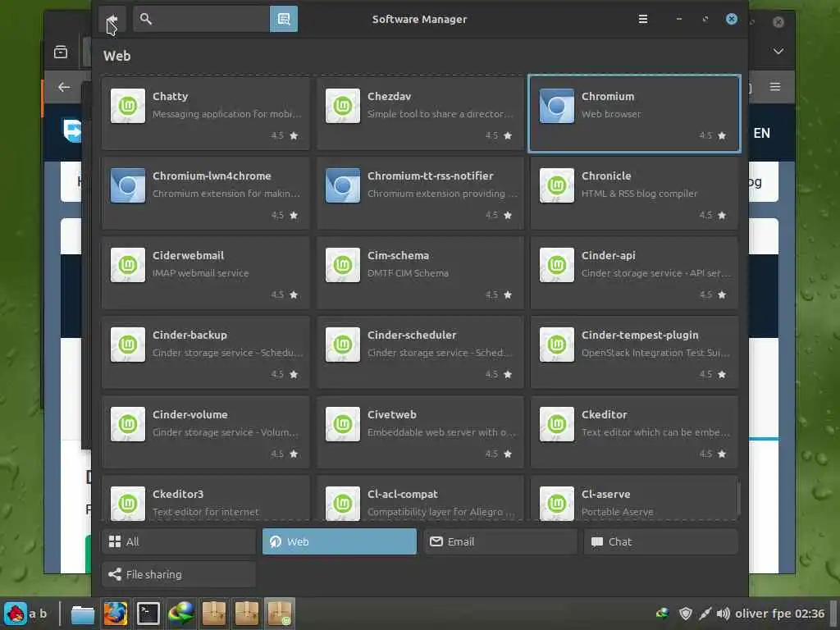Screen dimensions: 840x630
Task: Click 'Web browser' description under Chromium
Action: [611, 114]
